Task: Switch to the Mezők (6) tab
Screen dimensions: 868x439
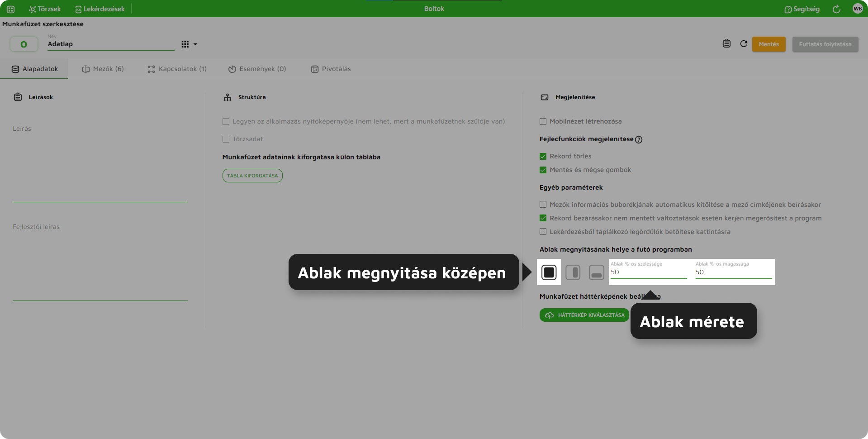Action: click(103, 69)
